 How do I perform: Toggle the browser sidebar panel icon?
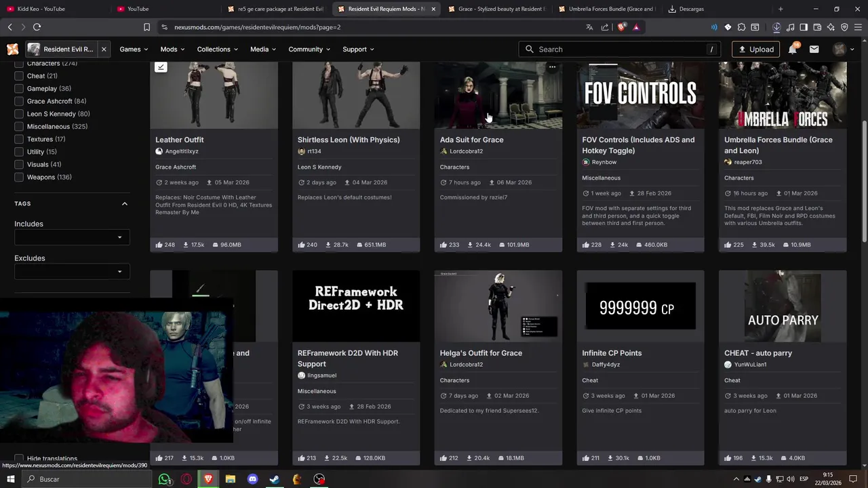804,27
